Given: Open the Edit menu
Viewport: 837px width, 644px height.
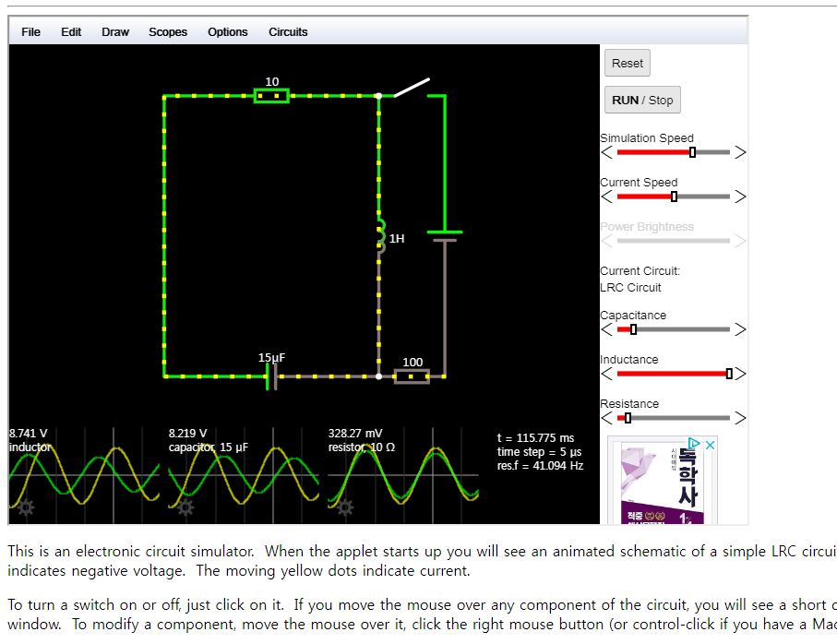Looking at the screenshot, I should point(71,32).
